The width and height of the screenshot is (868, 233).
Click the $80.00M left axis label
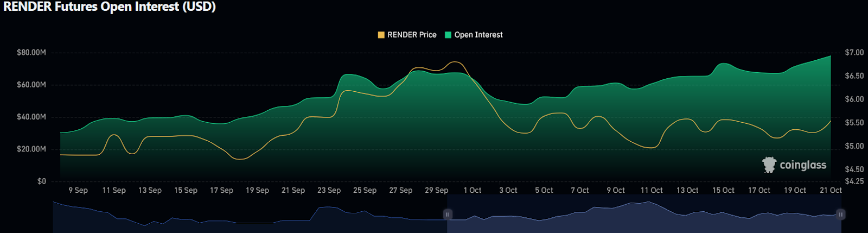31,53
